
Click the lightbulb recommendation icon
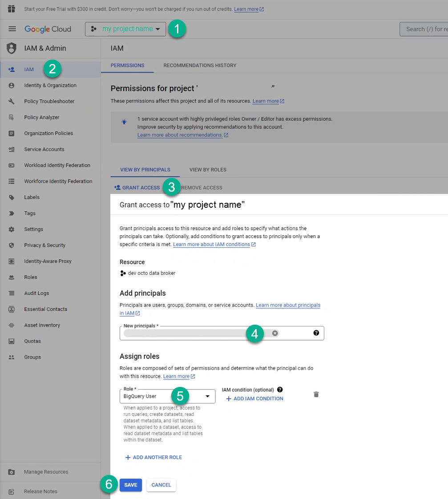[x=124, y=121]
